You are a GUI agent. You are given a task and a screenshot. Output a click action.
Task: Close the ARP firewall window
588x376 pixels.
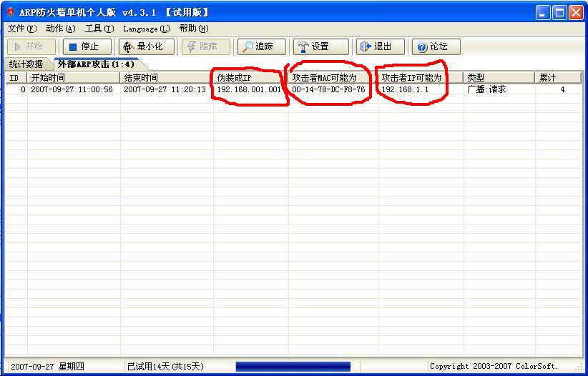tap(576, 13)
